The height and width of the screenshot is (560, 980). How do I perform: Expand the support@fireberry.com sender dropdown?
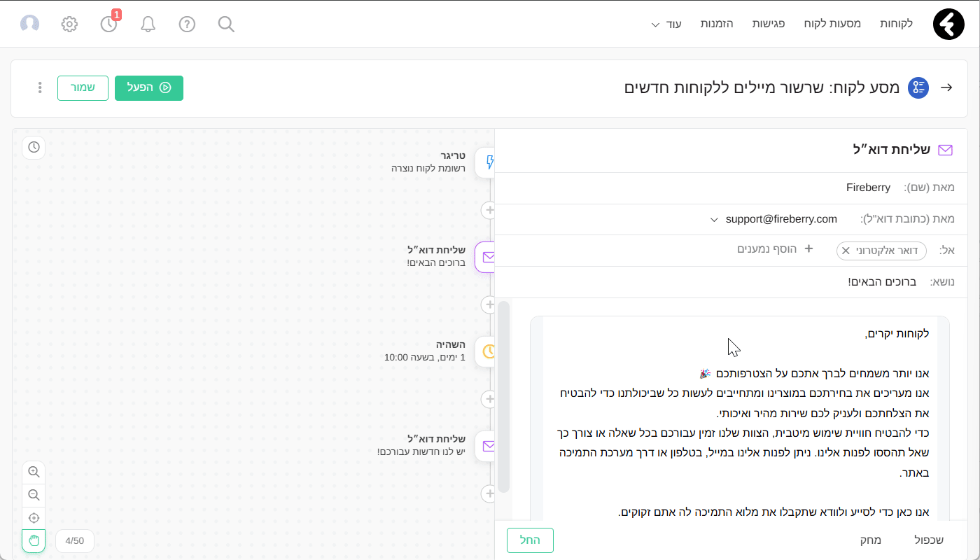(714, 220)
